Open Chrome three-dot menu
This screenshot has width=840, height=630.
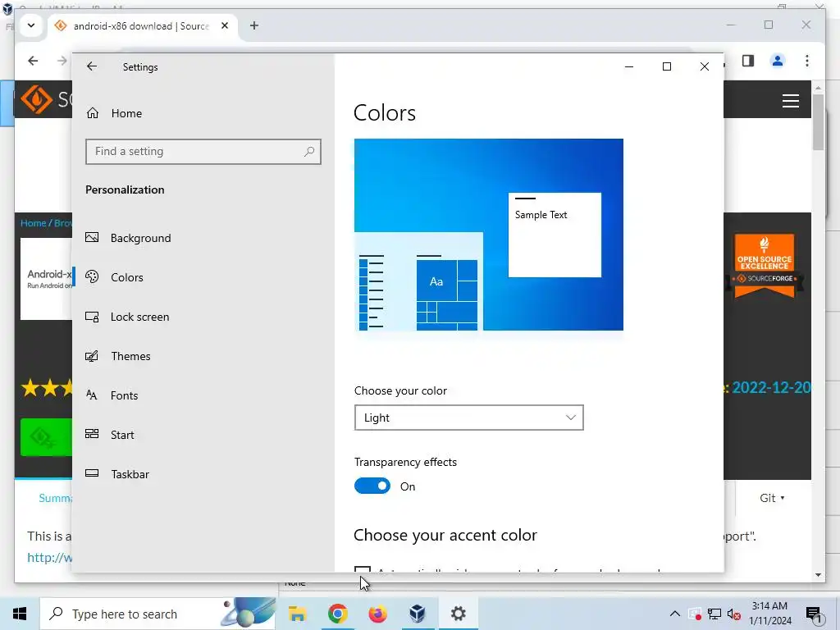pos(807,61)
